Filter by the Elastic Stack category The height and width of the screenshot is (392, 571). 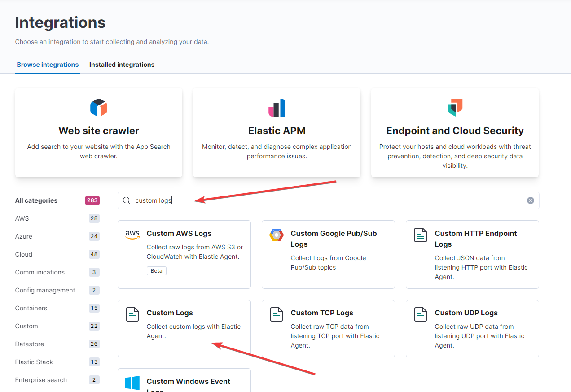tap(34, 362)
